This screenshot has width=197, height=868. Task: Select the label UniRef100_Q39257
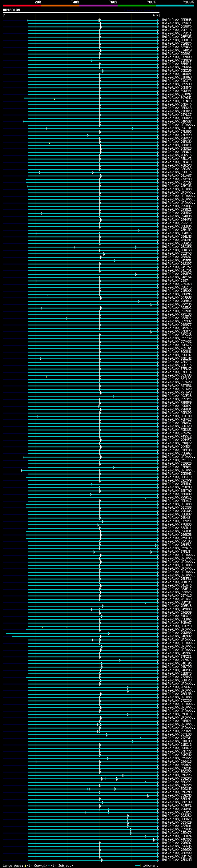pos(177,433)
